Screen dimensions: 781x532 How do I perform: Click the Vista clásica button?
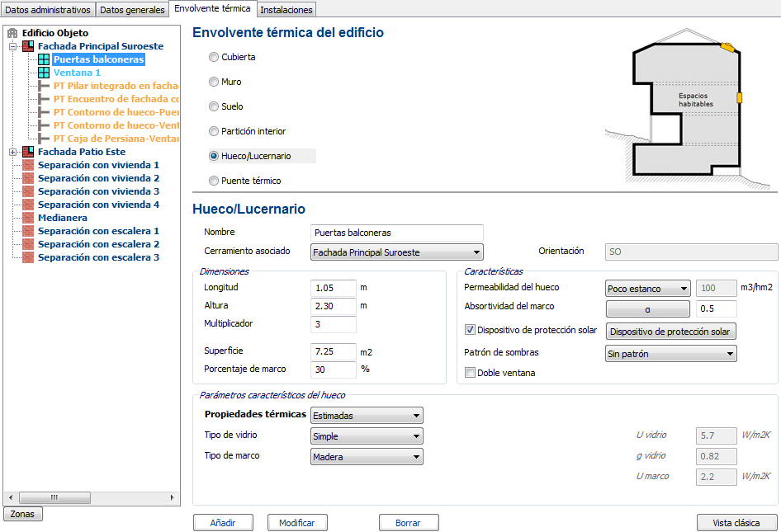[x=736, y=522]
